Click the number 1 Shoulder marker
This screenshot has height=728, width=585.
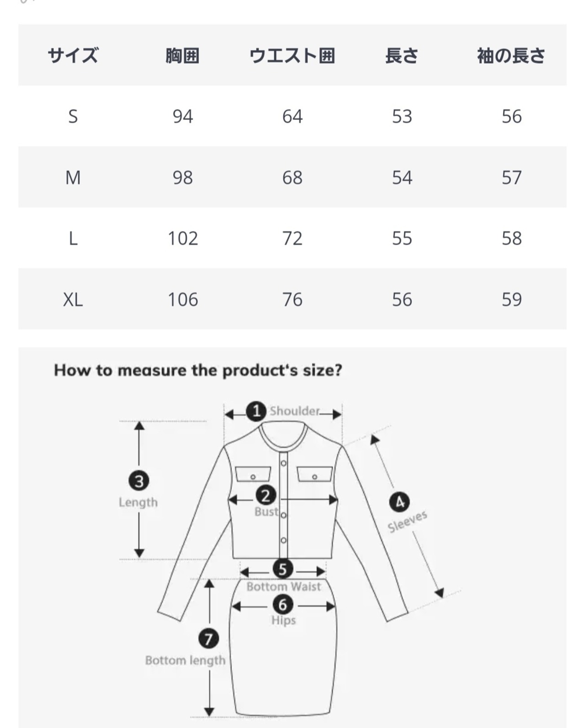(256, 411)
